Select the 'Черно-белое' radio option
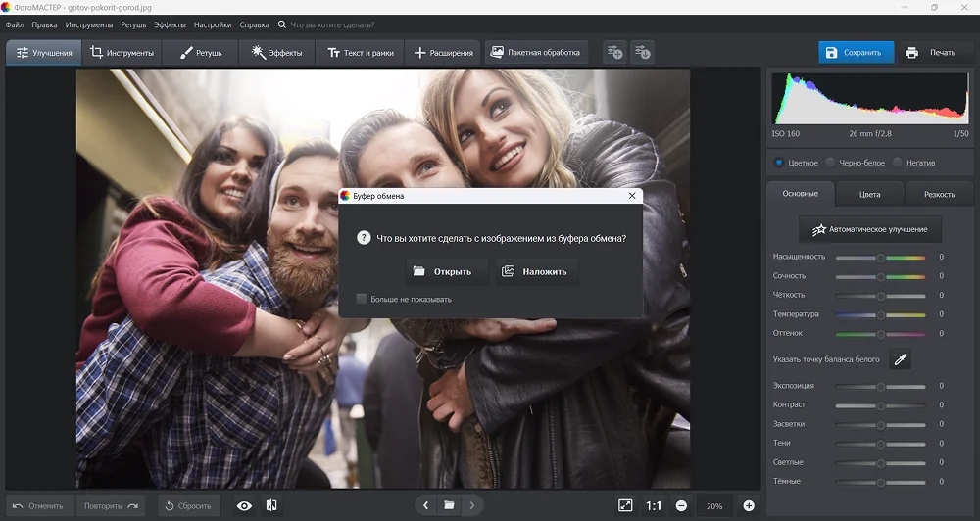Image resolution: width=980 pixels, height=521 pixels. coord(830,163)
